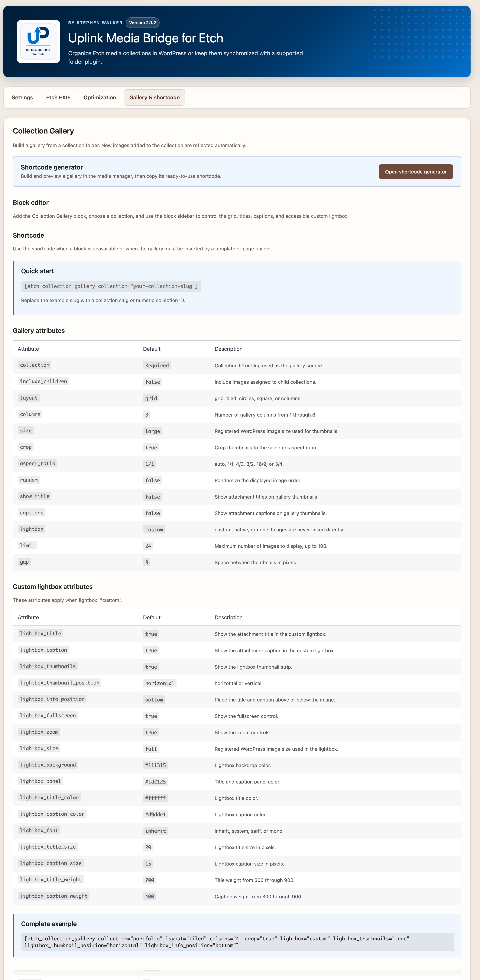
Task: Click the lightbox attribute name in gallery table
Action: click(x=31, y=529)
